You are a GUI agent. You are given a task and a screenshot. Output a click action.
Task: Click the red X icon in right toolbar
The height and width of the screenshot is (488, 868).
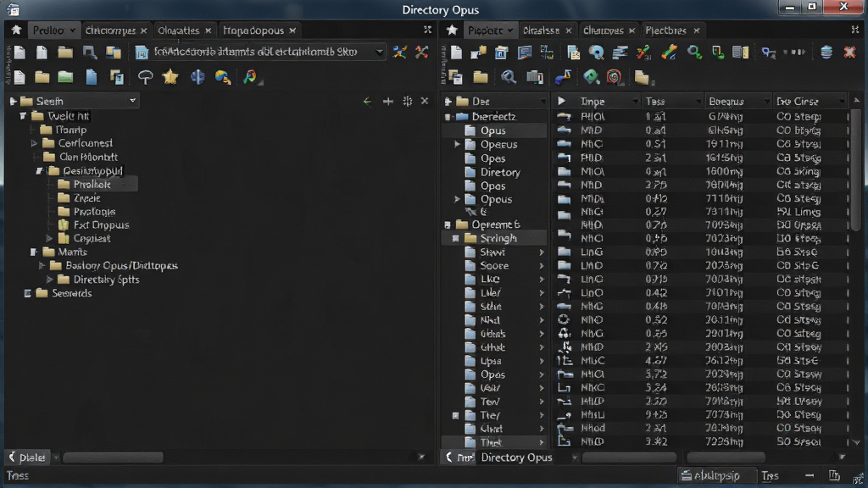pyautogui.click(x=849, y=52)
